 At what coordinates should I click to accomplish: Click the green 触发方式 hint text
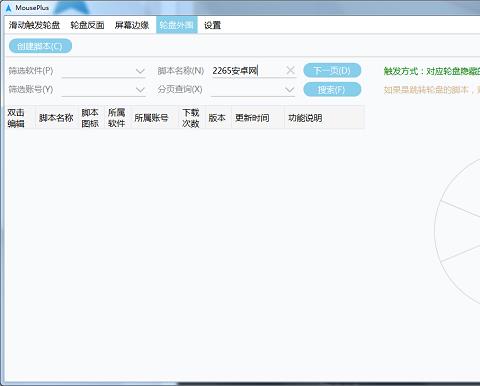click(x=432, y=71)
